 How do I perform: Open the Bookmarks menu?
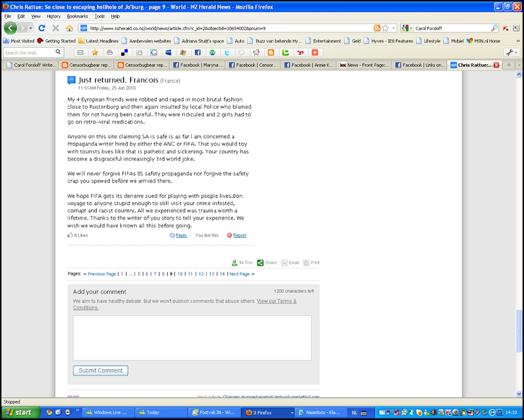(x=77, y=16)
